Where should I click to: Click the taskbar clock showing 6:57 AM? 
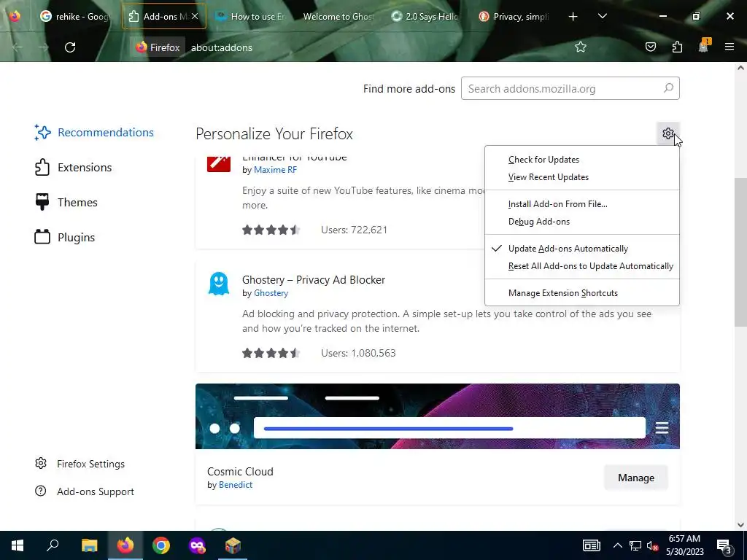[684, 545]
